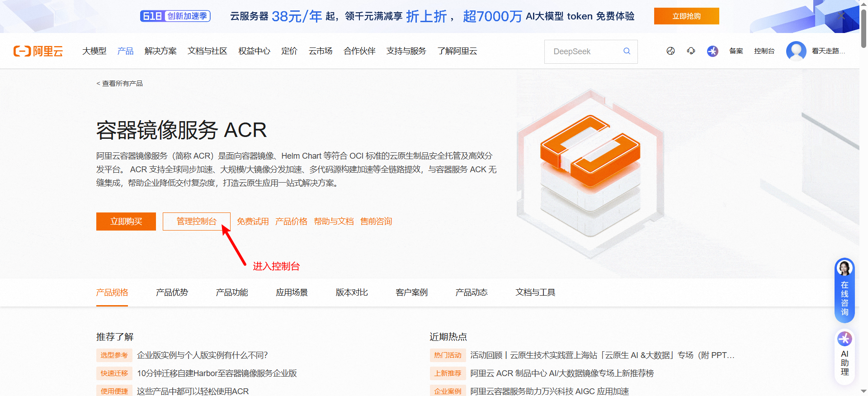Open 云原生技术实践营上海站 activity review link
Image resolution: width=868 pixels, height=396 pixels.
point(602,355)
